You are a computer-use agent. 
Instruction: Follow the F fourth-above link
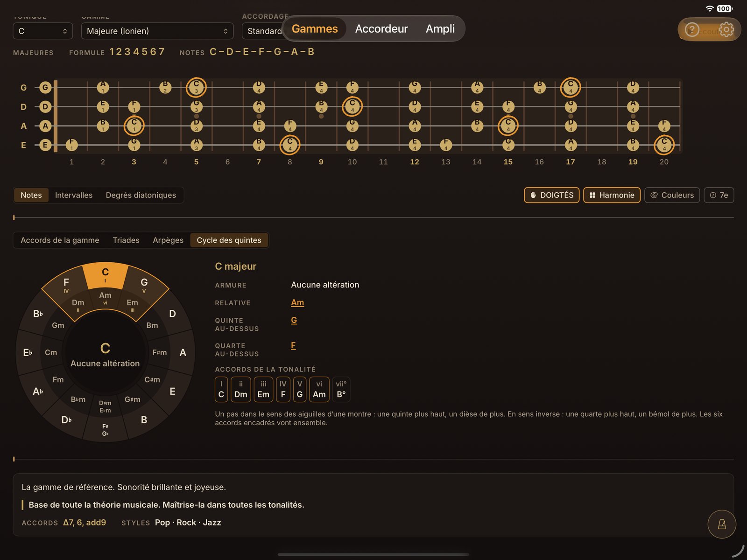293,345
